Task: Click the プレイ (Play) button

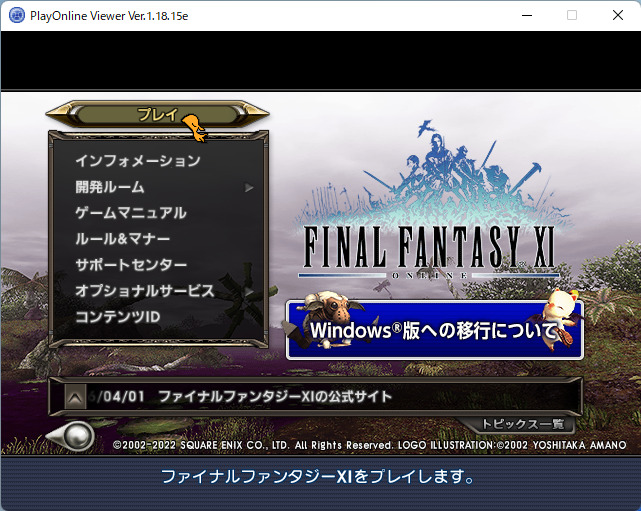Action: coord(157,114)
